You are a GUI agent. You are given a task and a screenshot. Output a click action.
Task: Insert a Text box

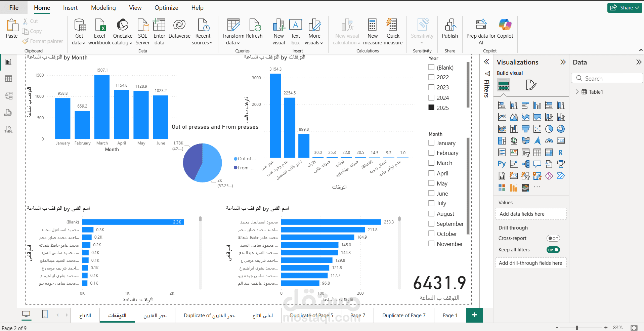pos(295,32)
